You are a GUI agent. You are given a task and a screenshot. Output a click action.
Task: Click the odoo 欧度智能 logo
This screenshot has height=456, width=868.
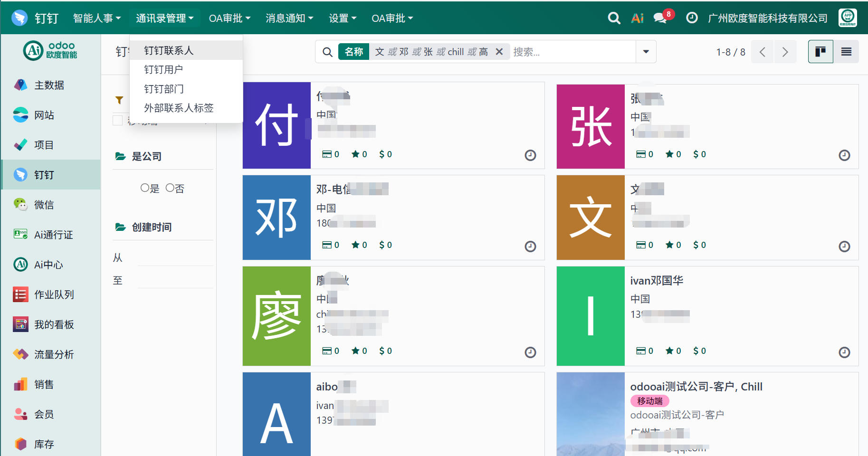(x=50, y=50)
